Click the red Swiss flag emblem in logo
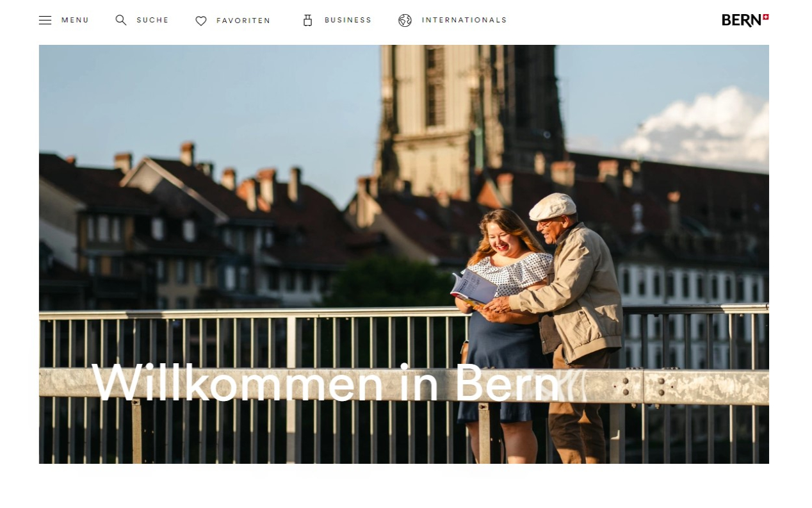Screen dimensions: 812x508 pyautogui.click(x=765, y=17)
